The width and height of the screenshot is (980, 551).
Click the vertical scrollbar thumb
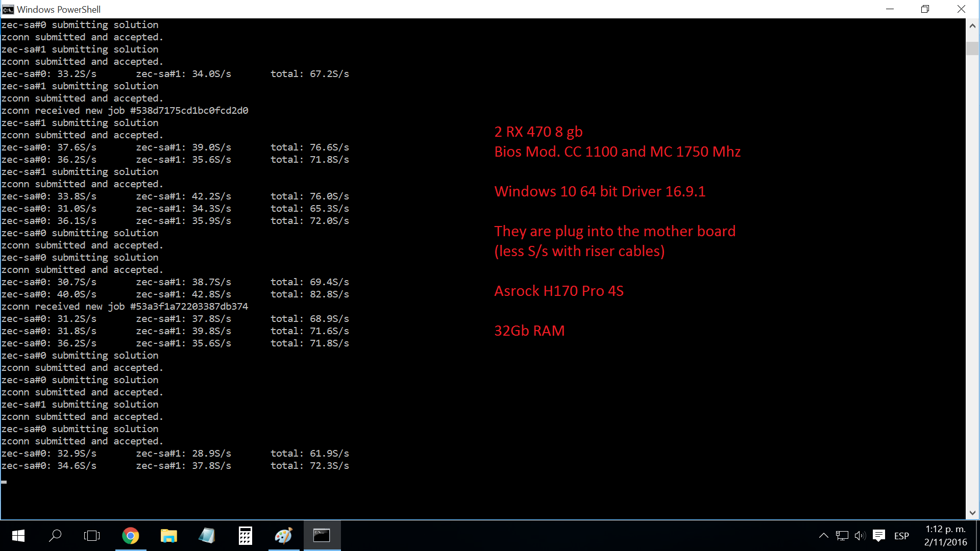tap(972, 48)
